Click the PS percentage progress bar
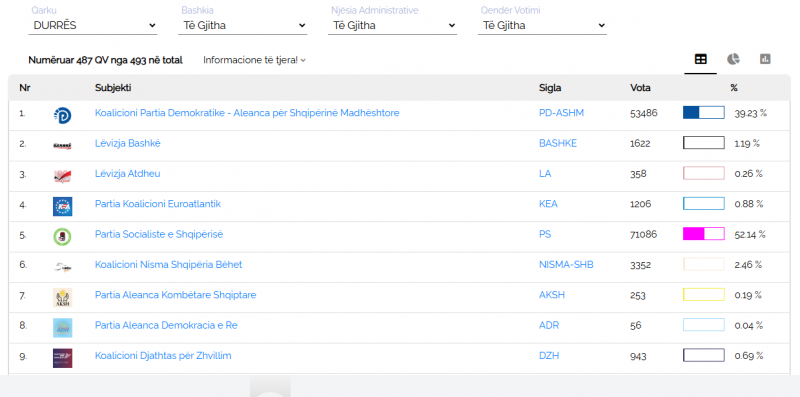Image resolution: width=800 pixels, height=397 pixels. (704, 234)
